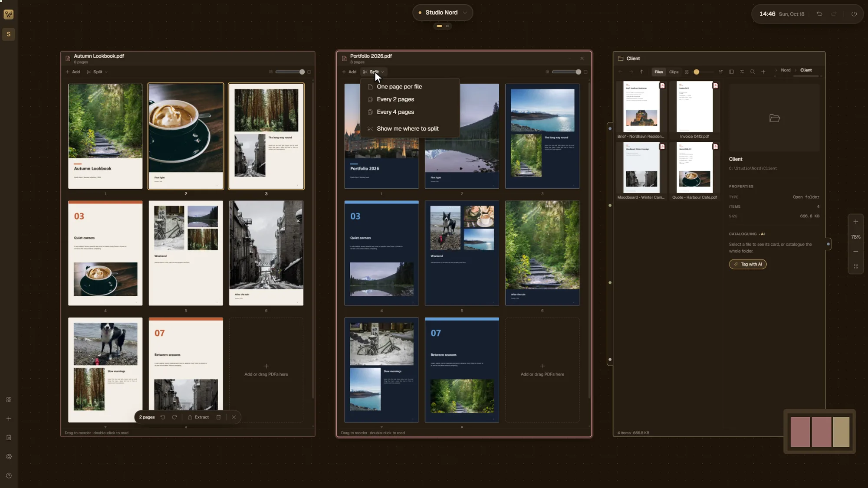
Task: Switch to the second canvas page dot
Action: pos(447,26)
